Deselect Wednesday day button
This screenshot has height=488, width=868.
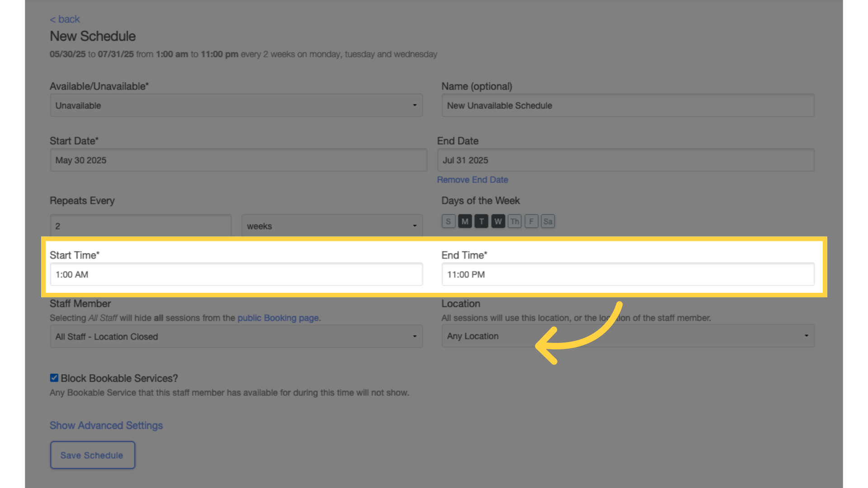click(498, 221)
